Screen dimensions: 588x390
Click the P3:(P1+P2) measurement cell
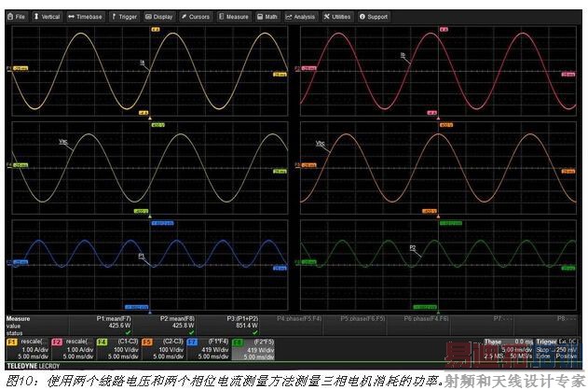(228, 326)
